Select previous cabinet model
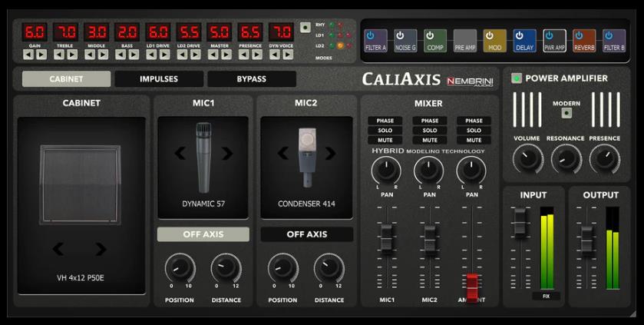This screenshot has height=325, width=644. [x=58, y=249]
